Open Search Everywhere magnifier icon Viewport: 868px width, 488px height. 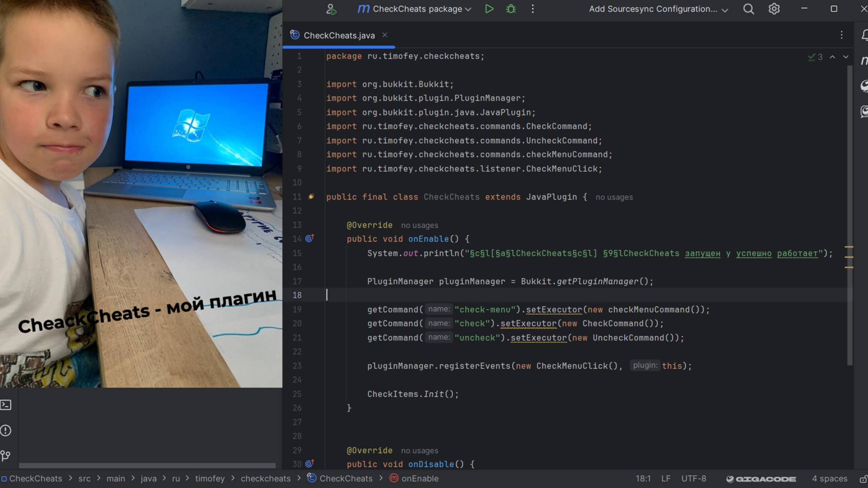coord(748,9)
